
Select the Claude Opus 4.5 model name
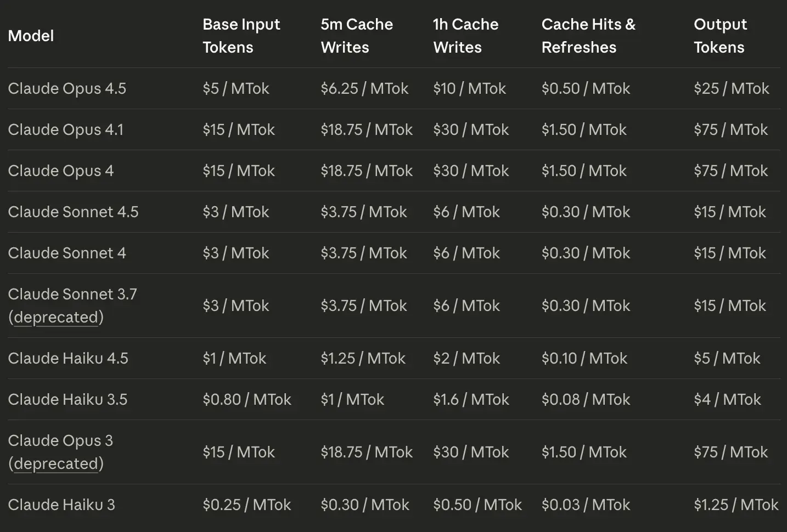(x=67, y=89)
